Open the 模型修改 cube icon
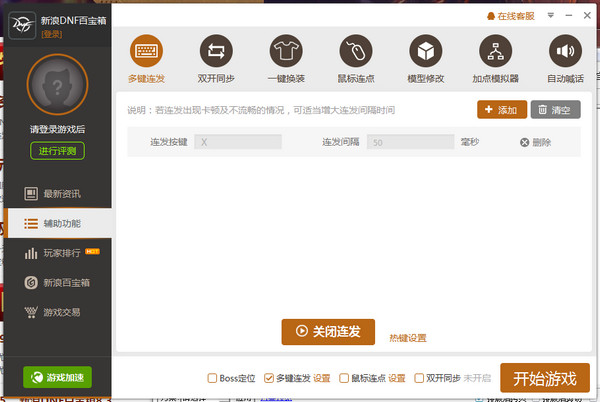The height and width of the screenshot is (402, 600). coord(426,50)
